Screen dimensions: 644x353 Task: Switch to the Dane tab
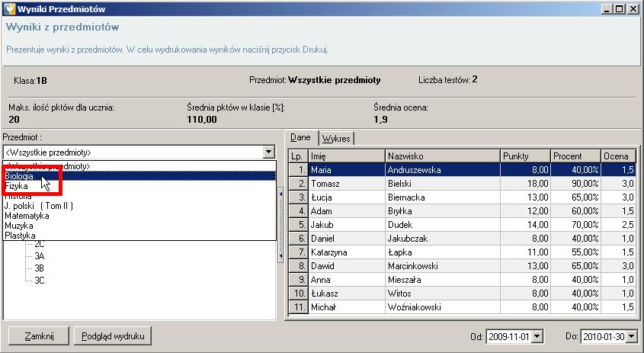[300, 138]
